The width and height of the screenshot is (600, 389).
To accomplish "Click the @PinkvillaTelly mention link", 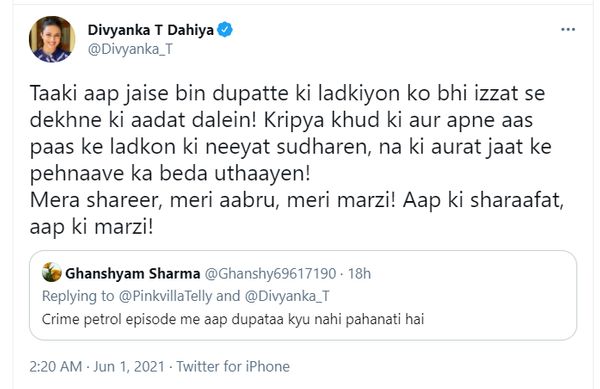I will point(165,296).
